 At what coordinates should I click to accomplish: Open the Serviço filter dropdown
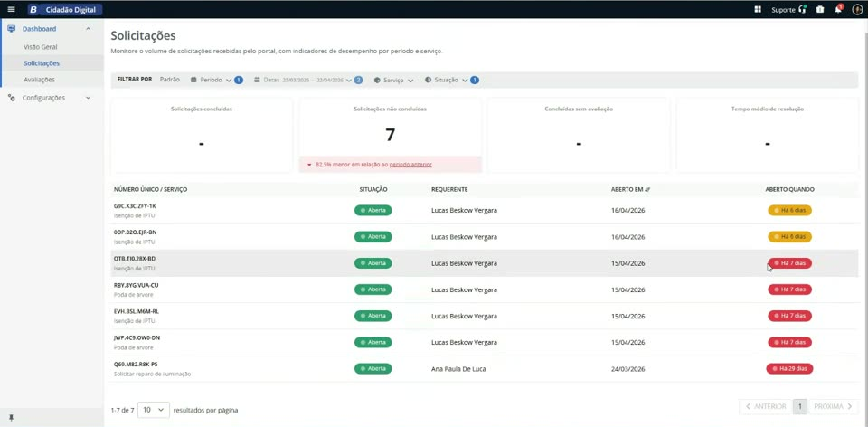pos(393,80)
